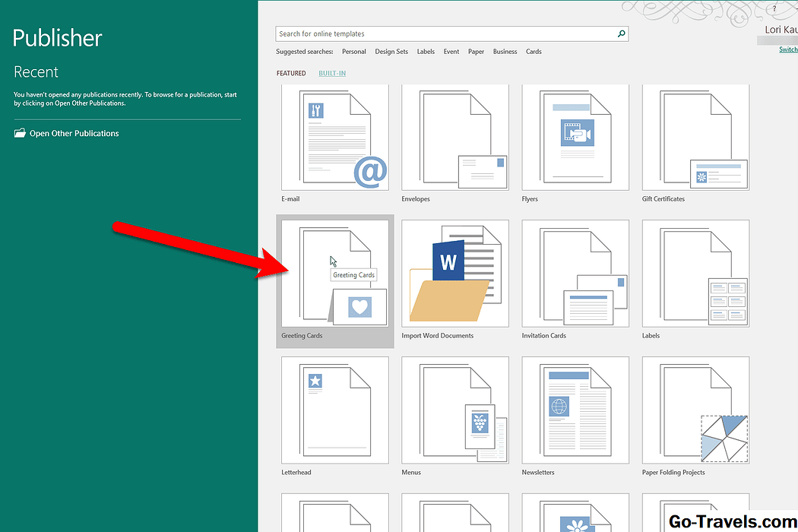The height and width of the screenshot is (532, 798).
Task: Click the Greeting Cards caption text
Action: click(x=302, y=335)
